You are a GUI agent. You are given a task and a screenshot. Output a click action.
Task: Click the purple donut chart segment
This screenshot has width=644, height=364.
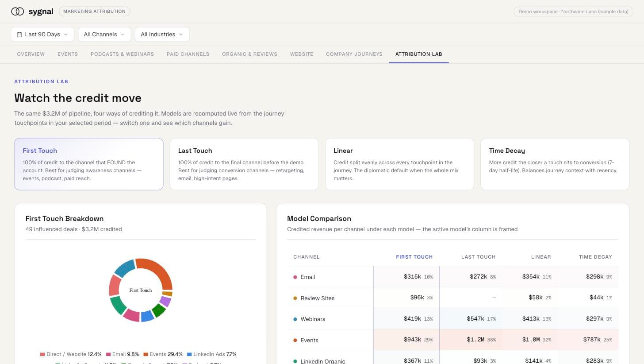(x=165, y=302)
